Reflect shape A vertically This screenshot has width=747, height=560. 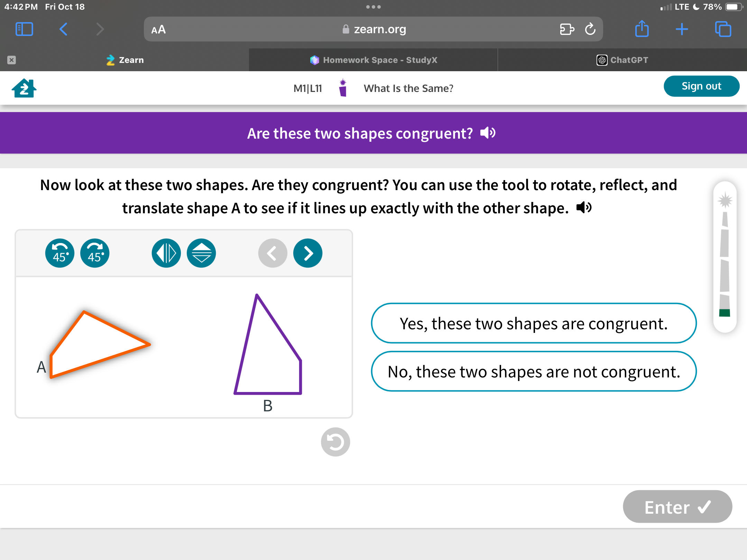point(201,253)
